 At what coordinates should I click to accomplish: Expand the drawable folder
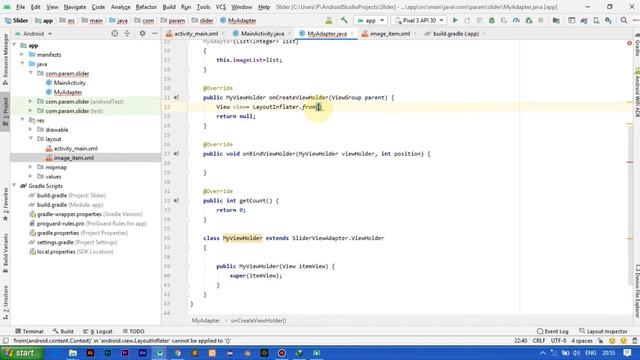coord(31,130)
